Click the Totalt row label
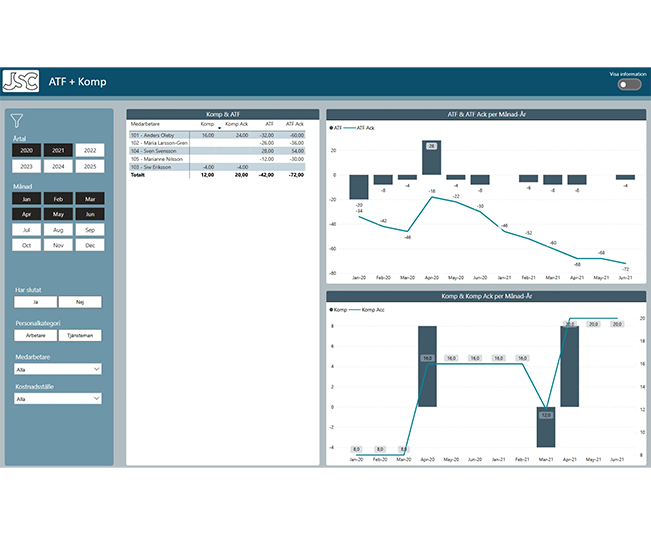Screen dimensions: 651x535 click(x=137, y=175)
